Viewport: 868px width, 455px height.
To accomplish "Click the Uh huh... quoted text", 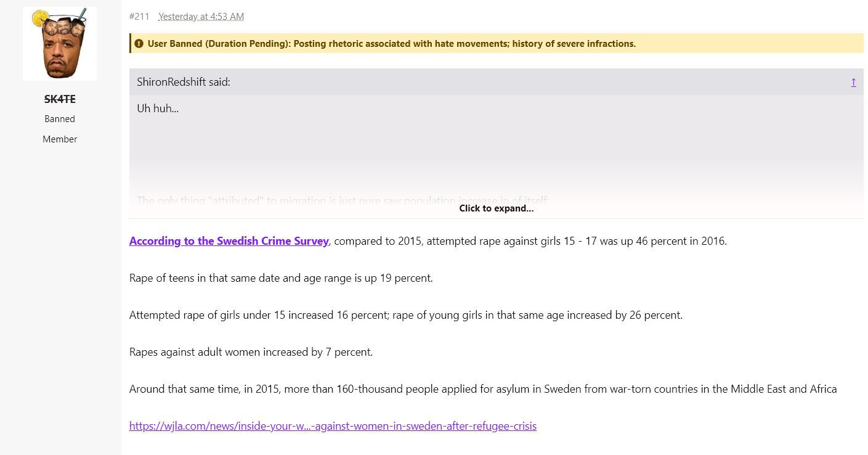I will point(158,109).
